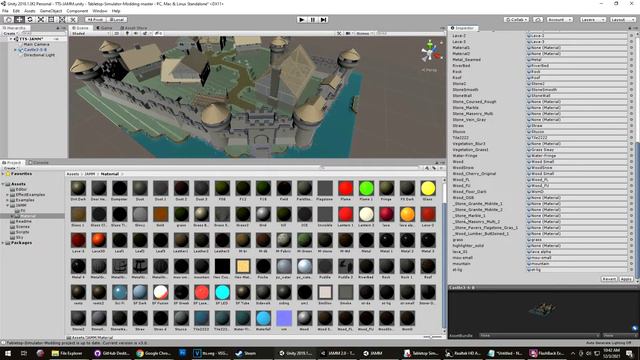Screen dimensions: 640x360
Task: Select the yellow Glass material thumbnail
Action: click(428, 189)
